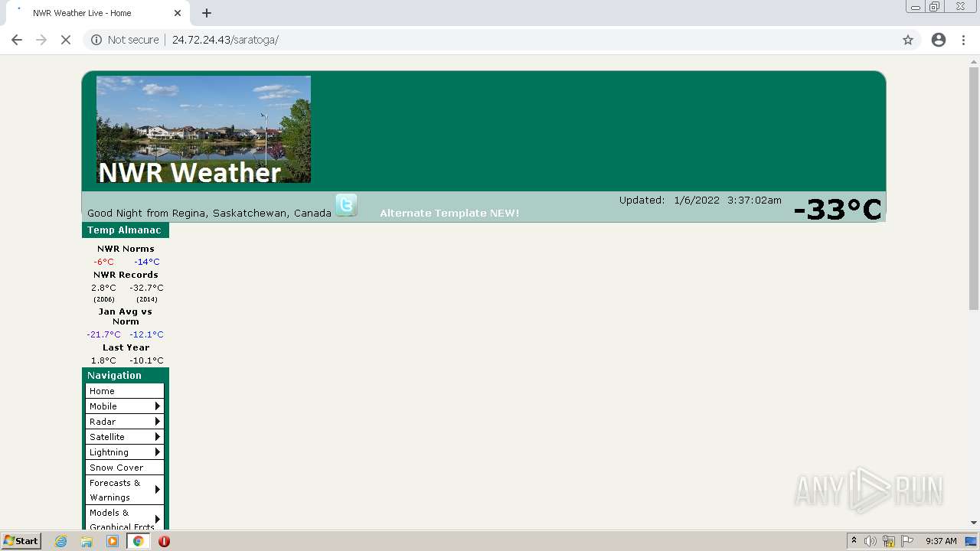Image resolution: width=980 pixels, height=551 pixels.
Task: Select Home in the Navigation menu
Action: click(125, 391)
